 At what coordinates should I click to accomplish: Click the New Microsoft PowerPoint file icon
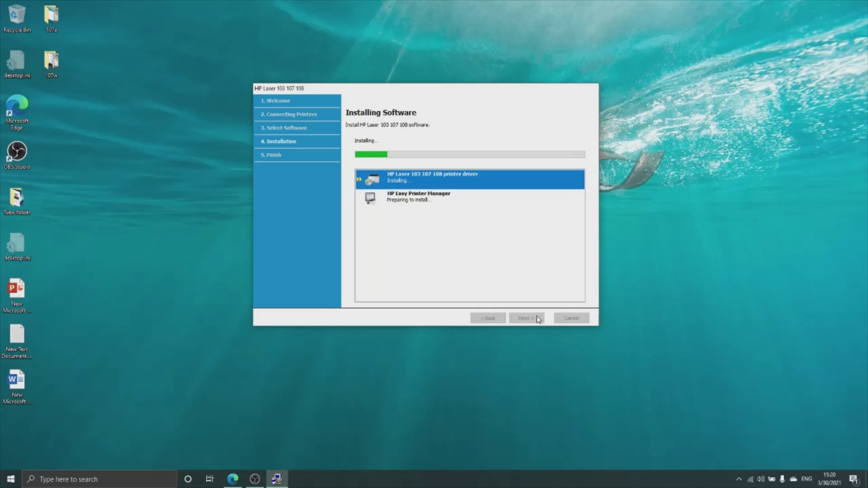(16, 289)
